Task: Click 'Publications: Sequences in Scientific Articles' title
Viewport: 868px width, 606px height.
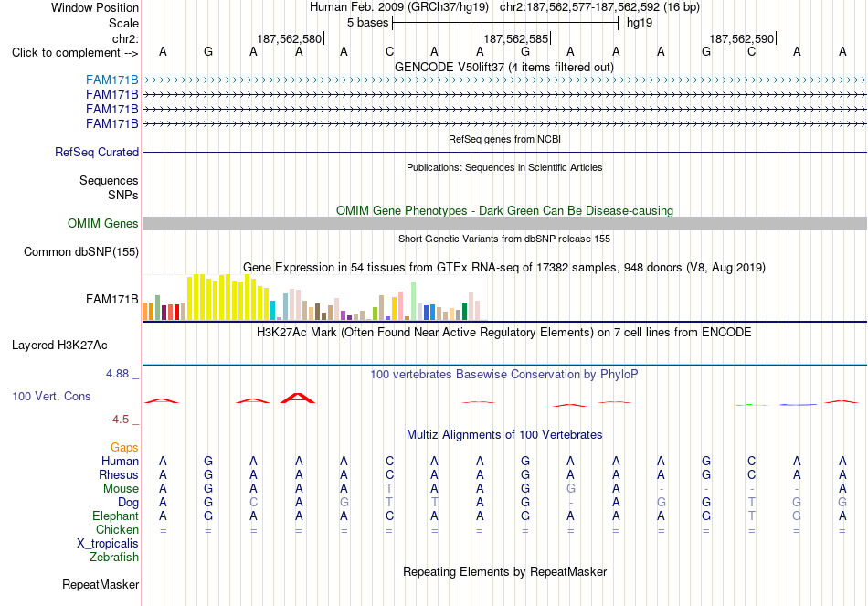Action: point(504,167)
